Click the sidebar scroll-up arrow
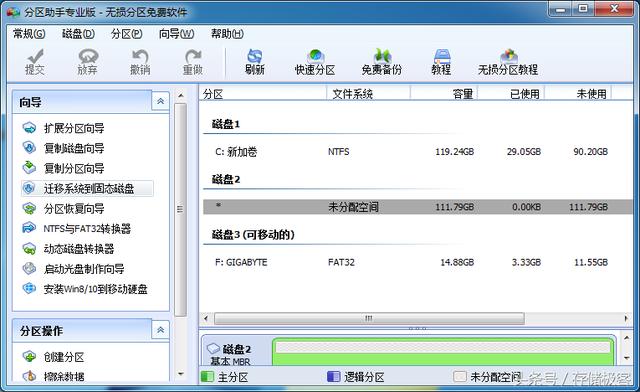Screen dimensions: 640x392 pyautogui.click(x=180, y=96)
